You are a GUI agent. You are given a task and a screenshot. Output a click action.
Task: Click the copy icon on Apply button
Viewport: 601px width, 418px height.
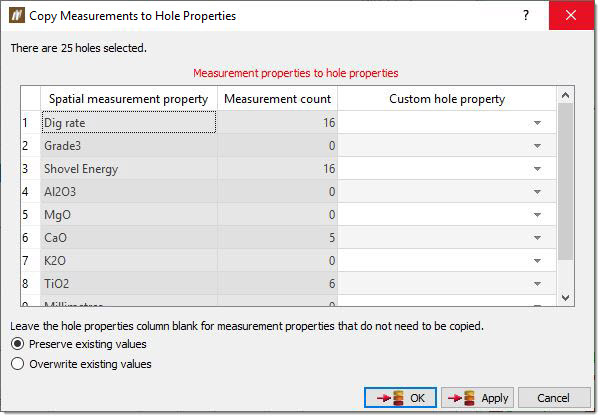469,398
